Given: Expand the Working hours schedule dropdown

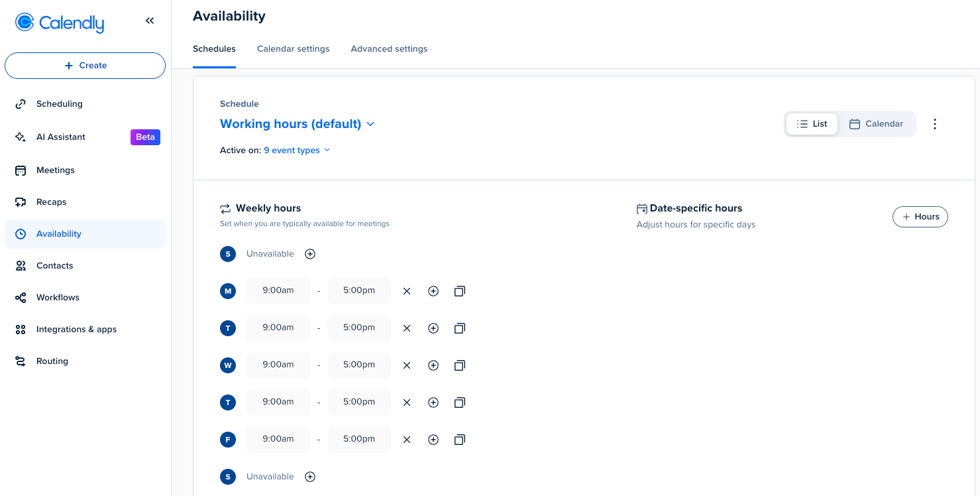Looking at the screenshot, I should click(298, 124).
